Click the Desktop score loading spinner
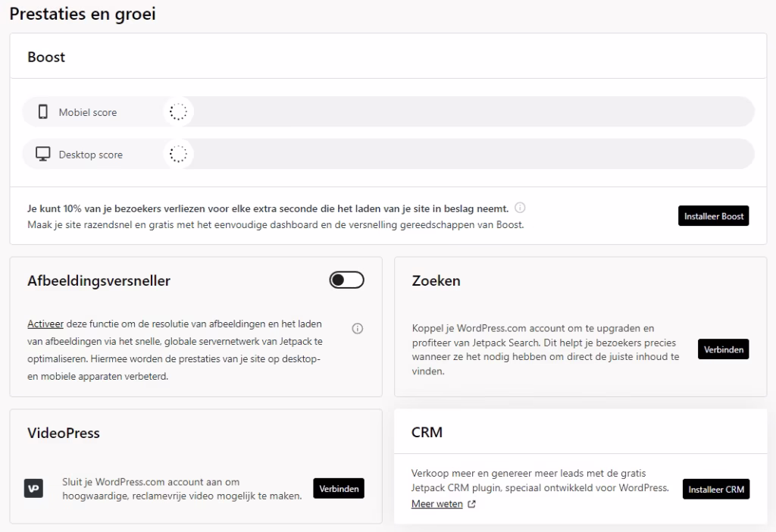This screenshot has width=776, height=532. [177, 154]
